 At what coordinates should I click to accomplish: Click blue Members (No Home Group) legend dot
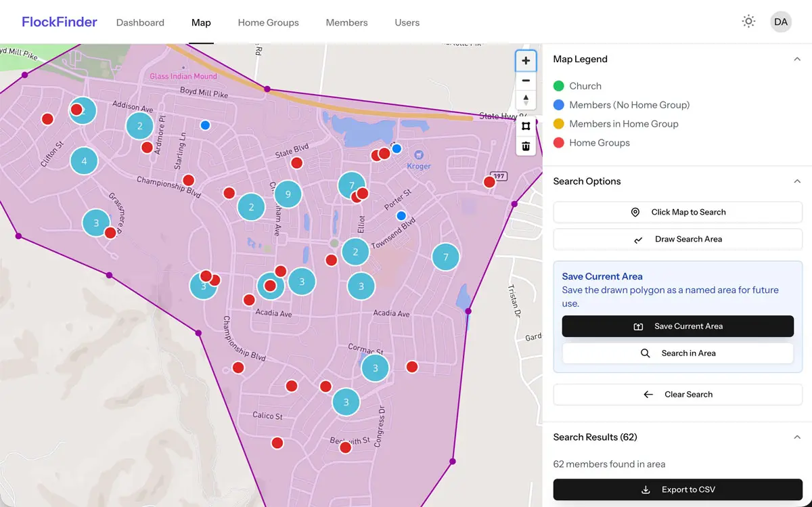coord(558,105)
